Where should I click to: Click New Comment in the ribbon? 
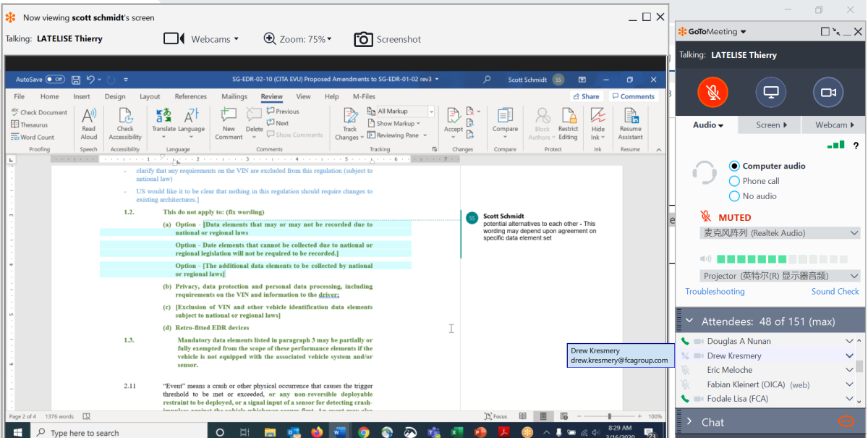coord(229,124)
